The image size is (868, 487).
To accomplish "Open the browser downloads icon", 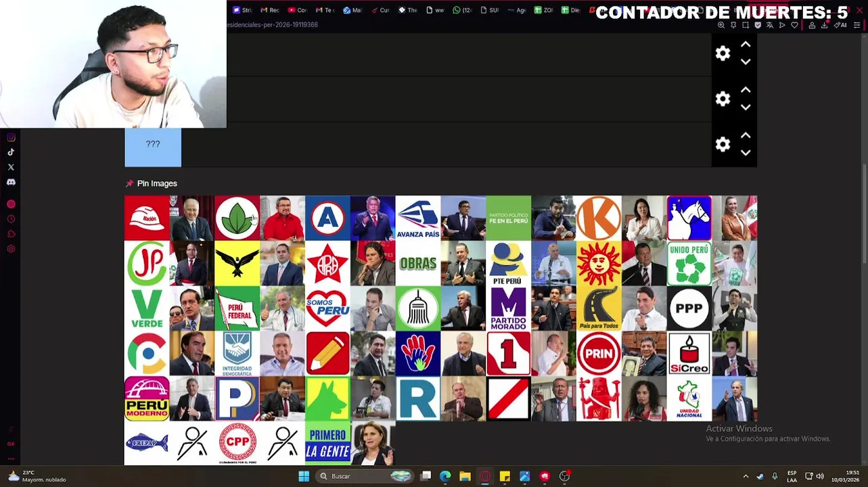I will tap(825, 25).
